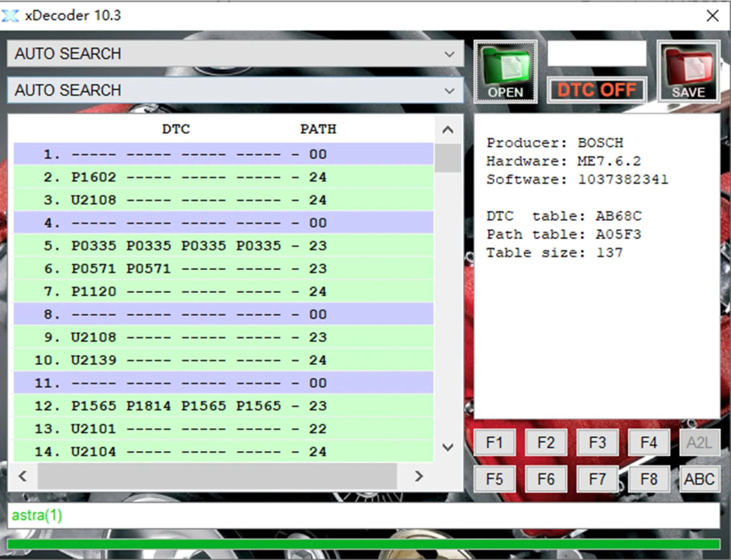Click the SAVE red folder icon
The height and width of the screenshot is (560, 731).
(x=688, y=72)
